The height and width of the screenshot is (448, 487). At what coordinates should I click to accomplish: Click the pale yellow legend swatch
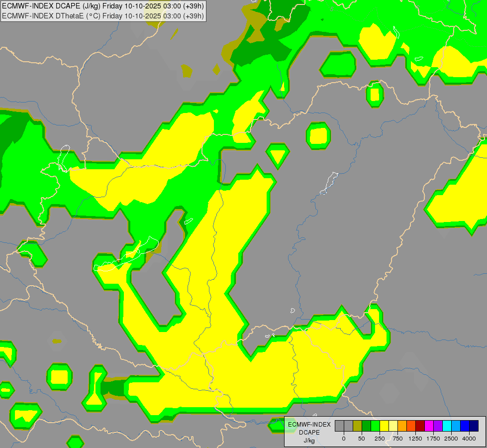(x=393, y=426)
